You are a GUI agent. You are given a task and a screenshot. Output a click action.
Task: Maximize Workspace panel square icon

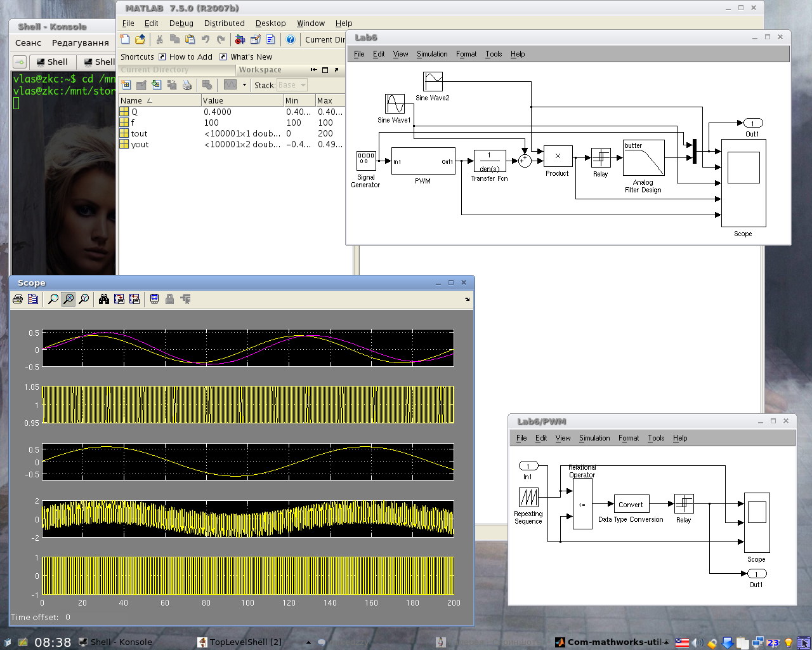coord(325,70)
